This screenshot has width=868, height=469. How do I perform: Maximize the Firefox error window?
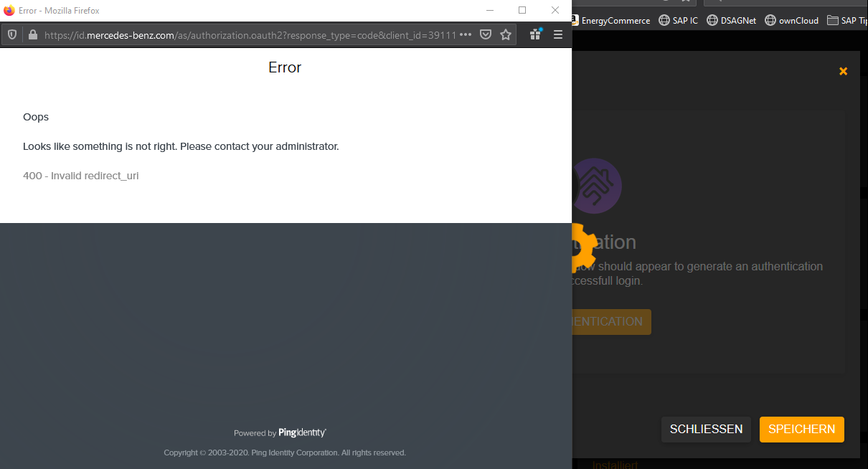coord(522,10)
